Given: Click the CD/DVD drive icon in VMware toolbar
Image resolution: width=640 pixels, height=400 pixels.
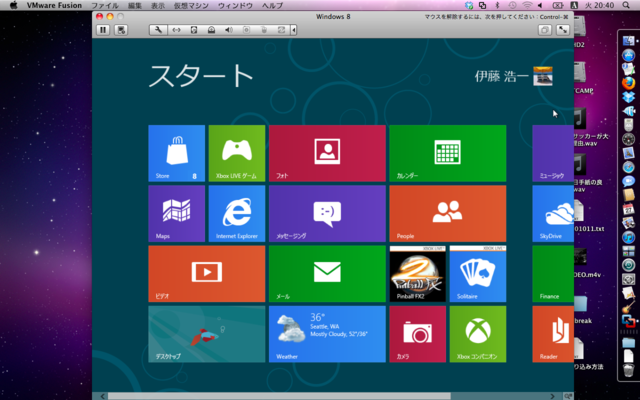Looking at the screenshot, I should [x=211, y=30].
